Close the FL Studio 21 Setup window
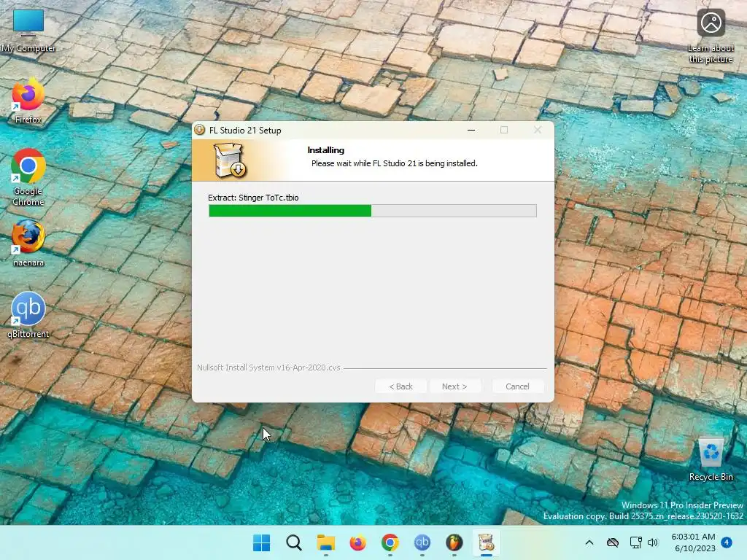Viewport: 747px width, 560px height. 538,130
